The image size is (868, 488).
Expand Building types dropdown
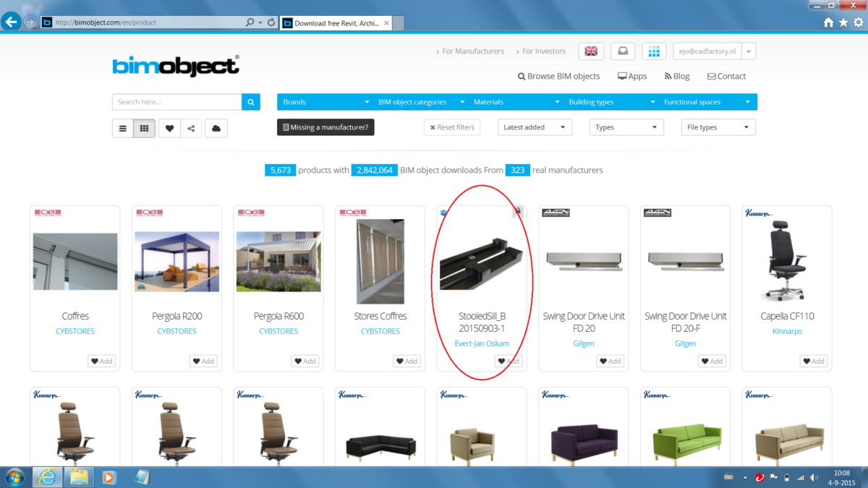click(x=611, y=102)
